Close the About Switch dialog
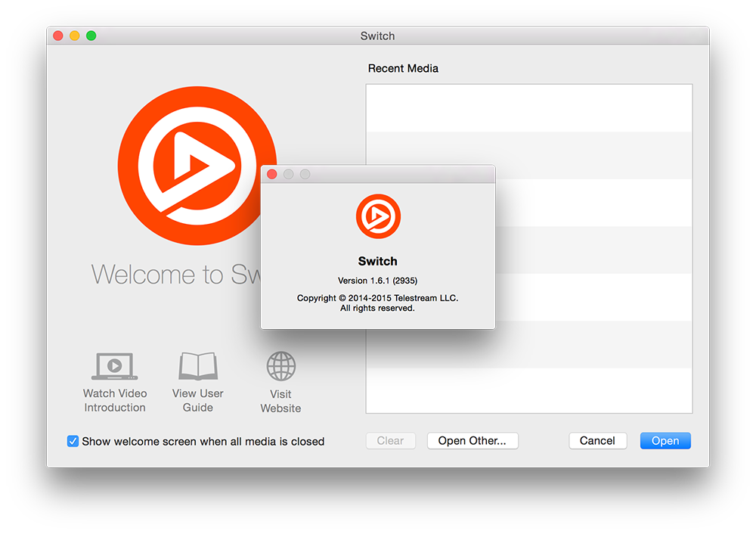Viewport: 756px width, 534px height. pos(272,174)
